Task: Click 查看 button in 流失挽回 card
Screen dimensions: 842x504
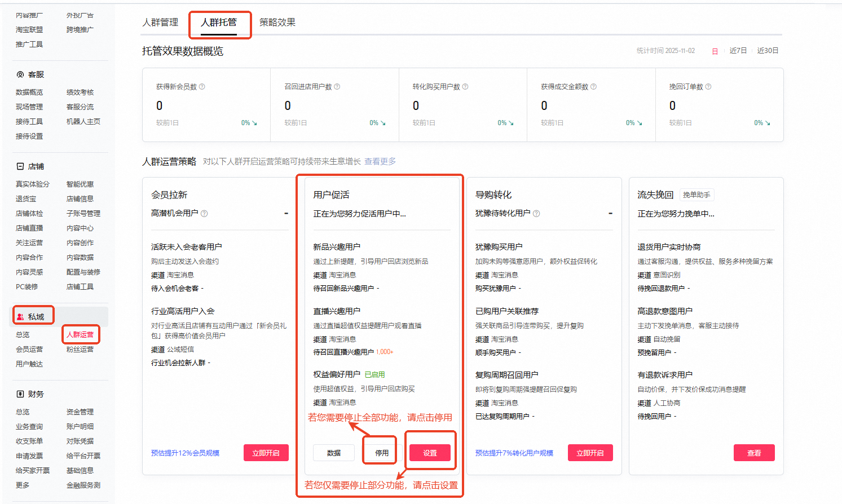Action: [x=754, y=453]
